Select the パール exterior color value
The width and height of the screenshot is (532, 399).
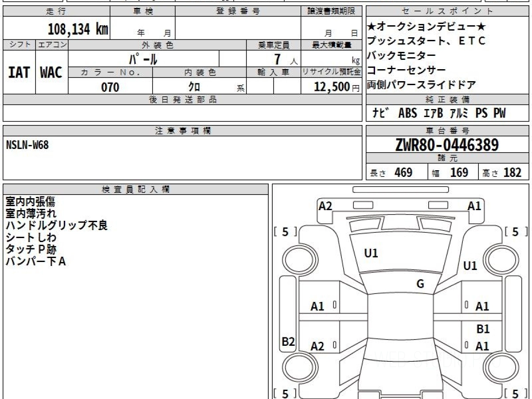[x=143, y=59]
